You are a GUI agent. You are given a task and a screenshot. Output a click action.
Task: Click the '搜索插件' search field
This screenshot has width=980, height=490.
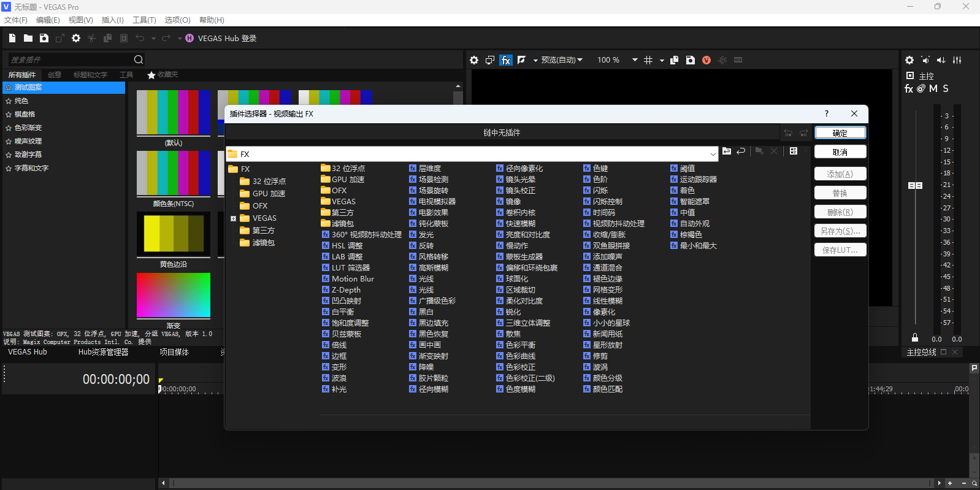coord(70,59)
